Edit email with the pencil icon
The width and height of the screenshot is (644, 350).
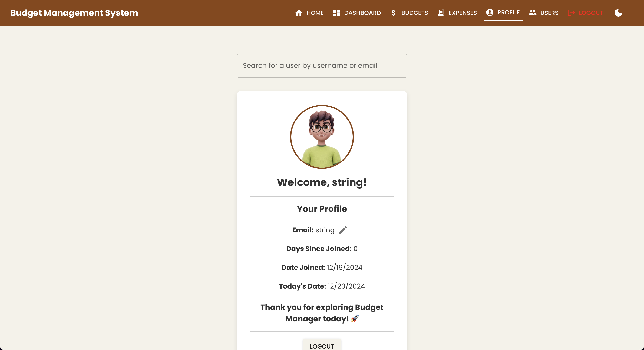coord(343,230)
